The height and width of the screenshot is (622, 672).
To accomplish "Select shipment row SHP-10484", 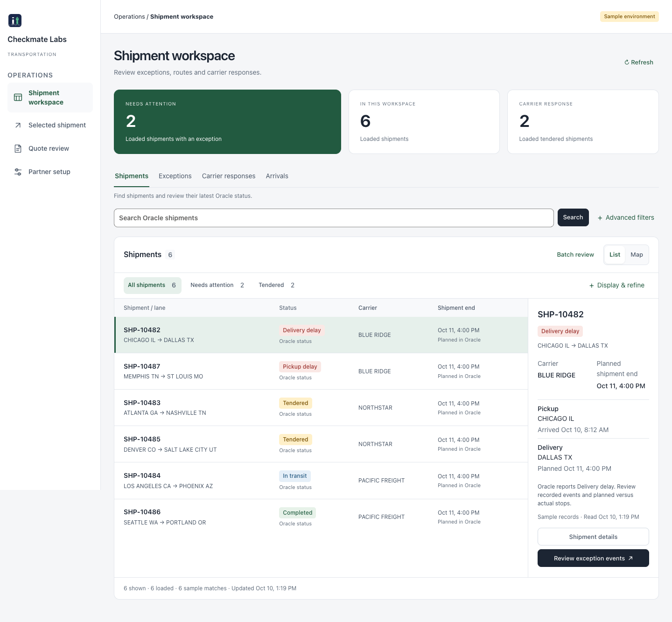I will (x=321, y=481).
